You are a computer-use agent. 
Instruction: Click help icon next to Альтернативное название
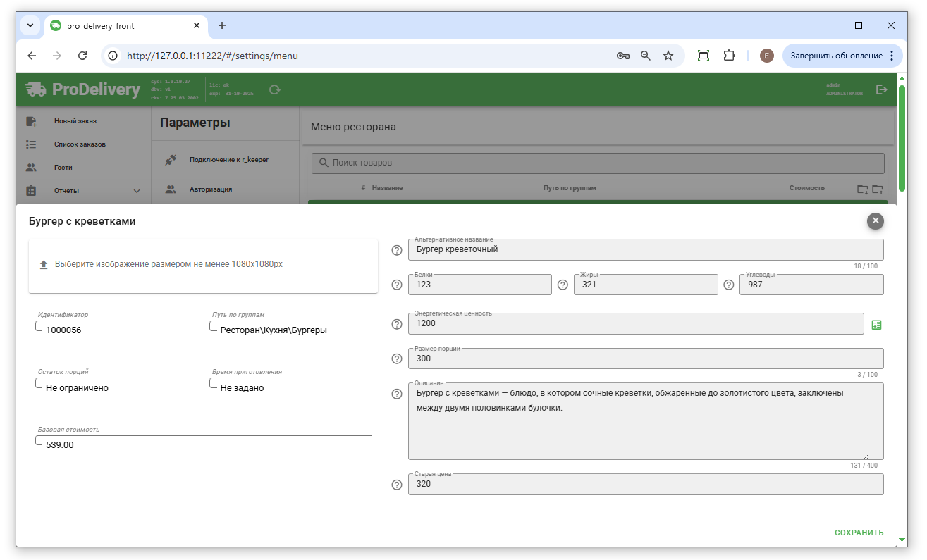397,250
